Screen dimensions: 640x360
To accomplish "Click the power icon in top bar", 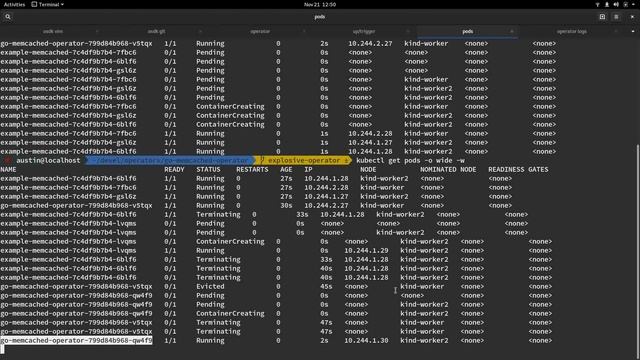I will (625, 4).
